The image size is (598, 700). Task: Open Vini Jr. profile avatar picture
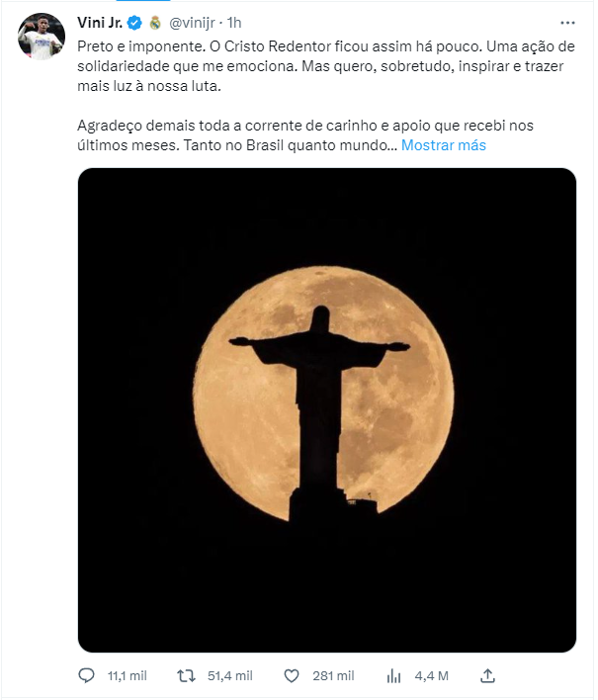tap(42, 37)
